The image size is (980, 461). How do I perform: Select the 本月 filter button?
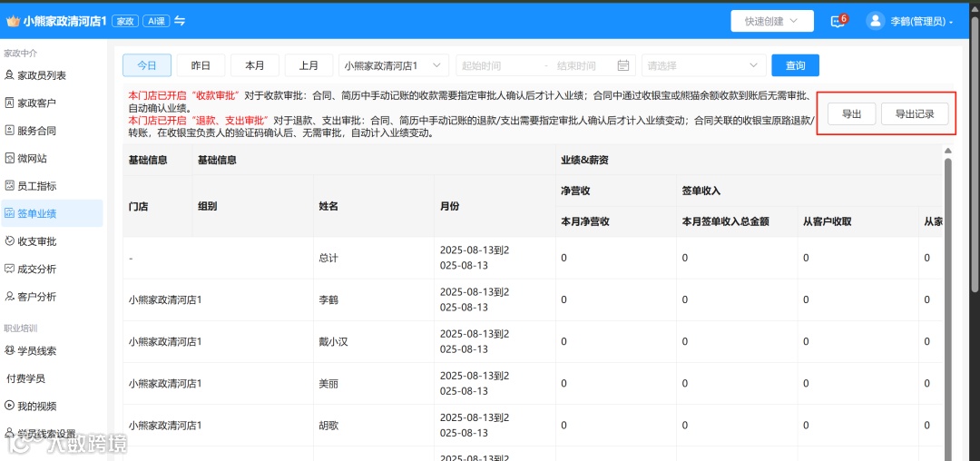[x=255, y=65]
